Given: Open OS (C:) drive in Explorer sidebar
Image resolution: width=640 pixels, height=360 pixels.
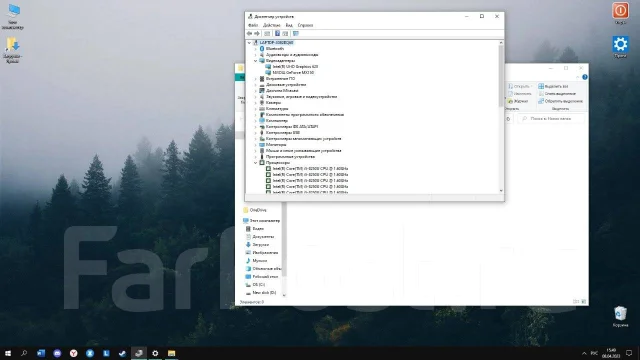Looking at the screenshot, I should (x=255, y=285).
